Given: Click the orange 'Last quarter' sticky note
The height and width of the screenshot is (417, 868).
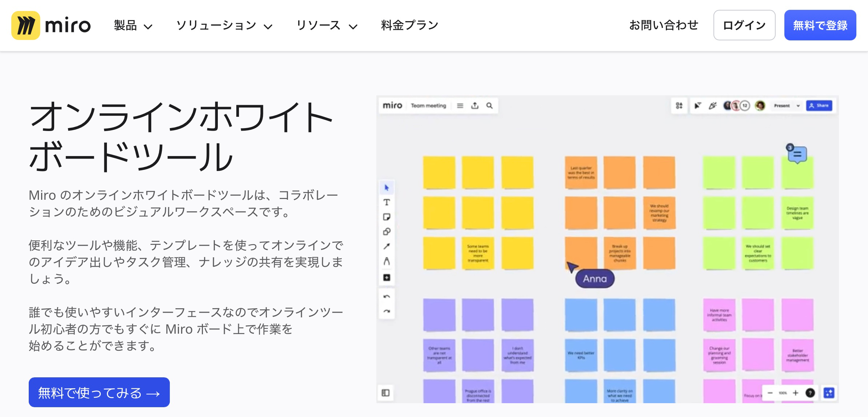Looking at the screenshot, I should point(581,172).
